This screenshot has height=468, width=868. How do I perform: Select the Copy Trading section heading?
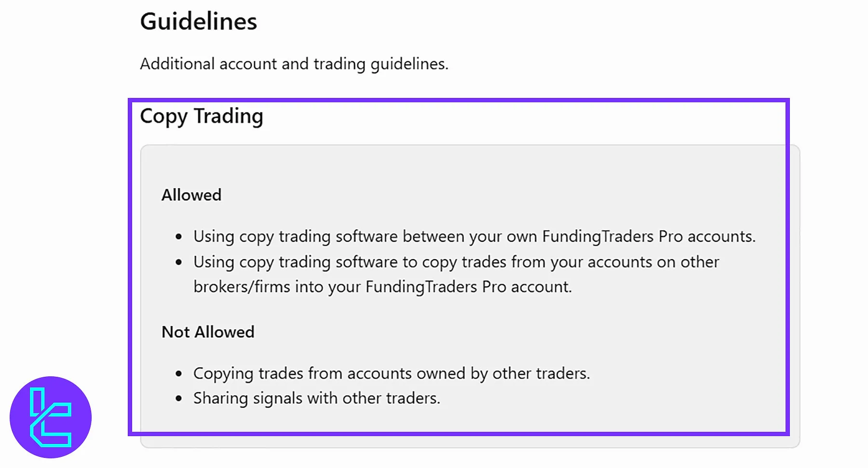[x=202, y=116]
